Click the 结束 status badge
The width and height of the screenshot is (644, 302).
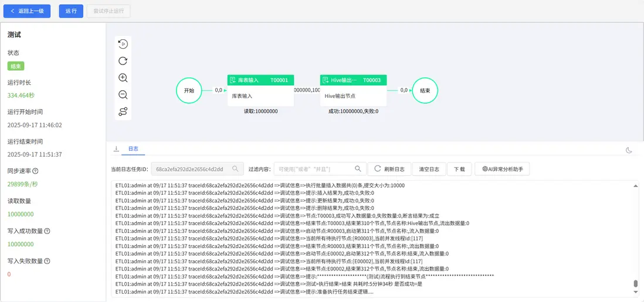click(16, 66)
